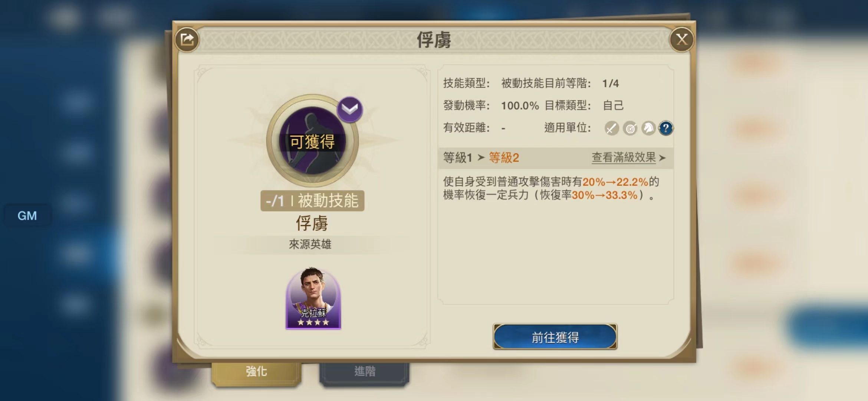Open 查看滿級效果 link
868x401 pixels.
pyautogui.click(x=624, y=157)
